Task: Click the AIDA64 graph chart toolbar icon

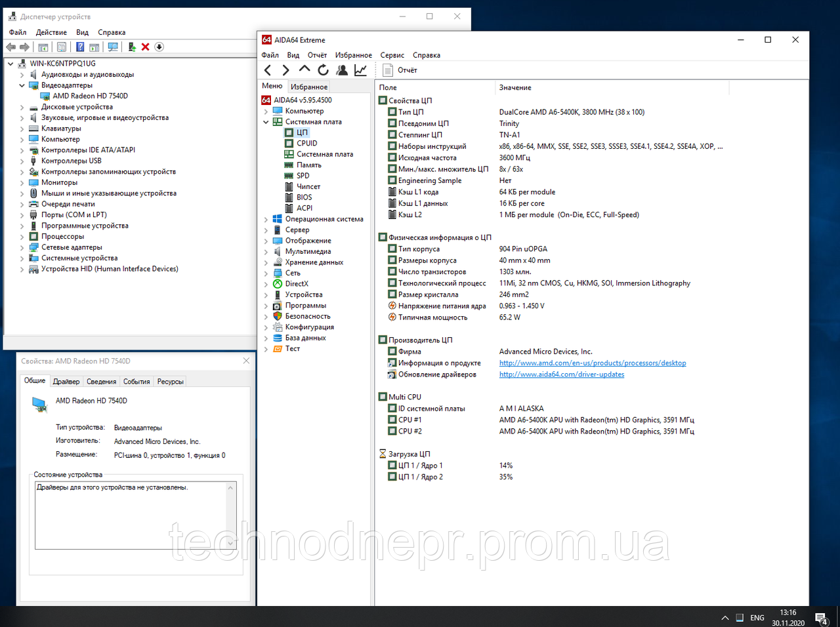Action: click(x=360, y=70)
